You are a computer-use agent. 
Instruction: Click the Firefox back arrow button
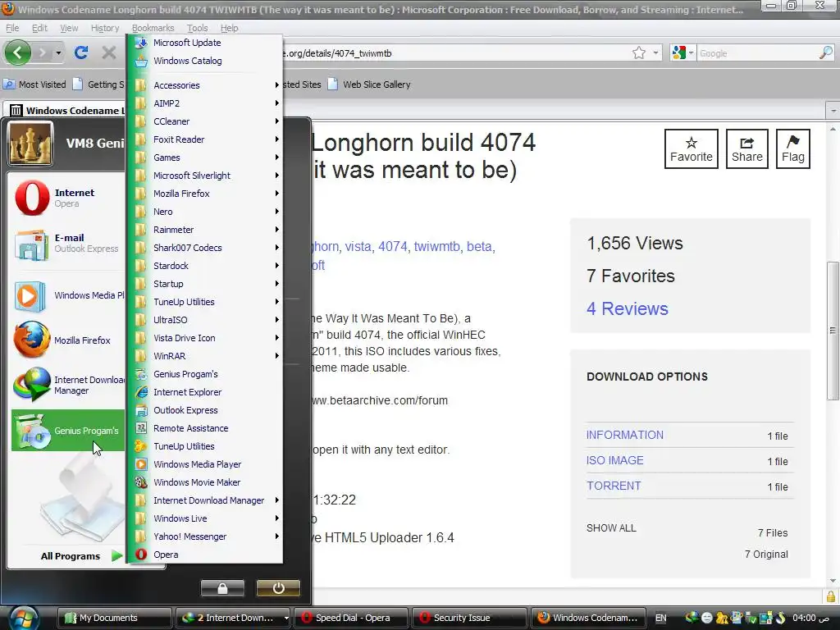[18, 52]
